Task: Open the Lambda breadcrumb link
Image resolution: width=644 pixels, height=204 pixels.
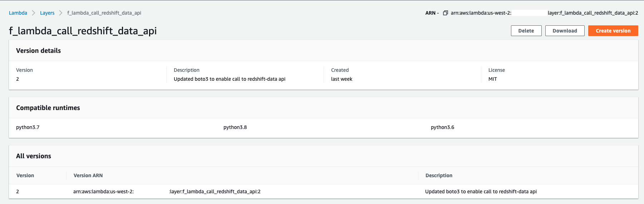Action: [x=18, y=13]
